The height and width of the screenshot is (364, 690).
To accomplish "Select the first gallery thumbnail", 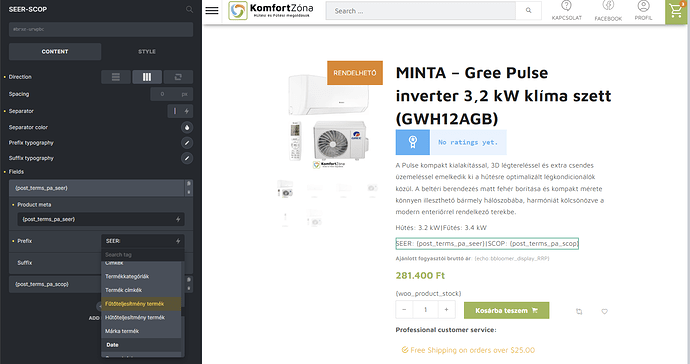I will (x=285, y=189).
